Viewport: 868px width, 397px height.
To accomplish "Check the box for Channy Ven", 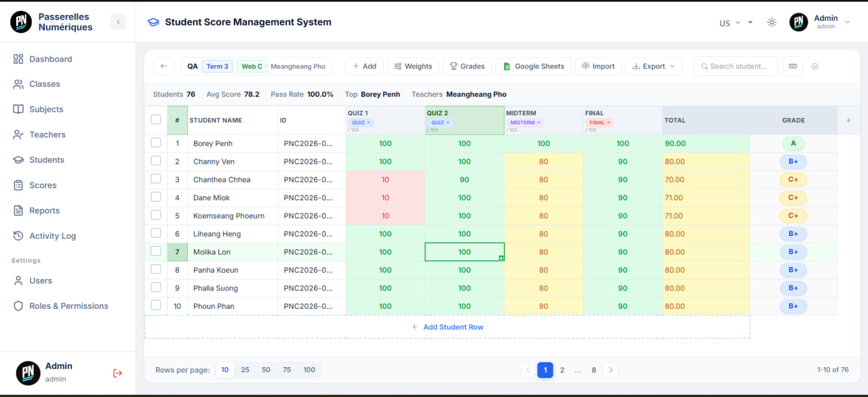I will [156, 162].
